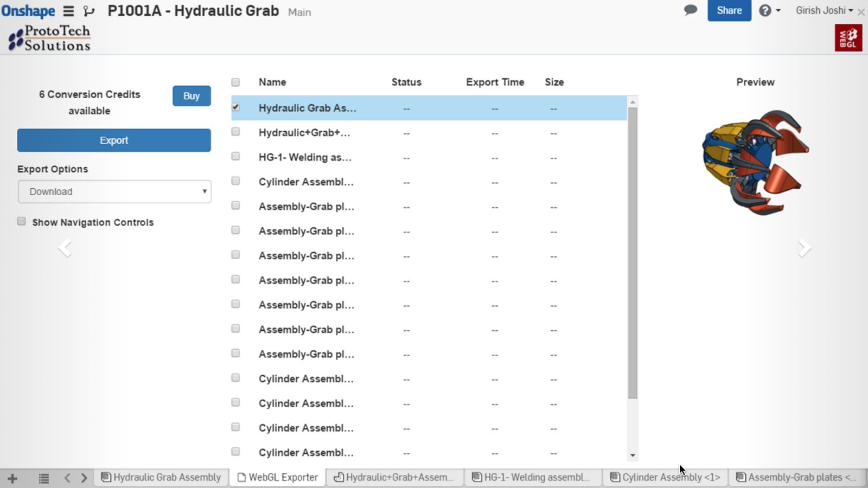The image size is (868, 488).
Task: Go to previous slide with left arrow
Action: coord(65,248)
